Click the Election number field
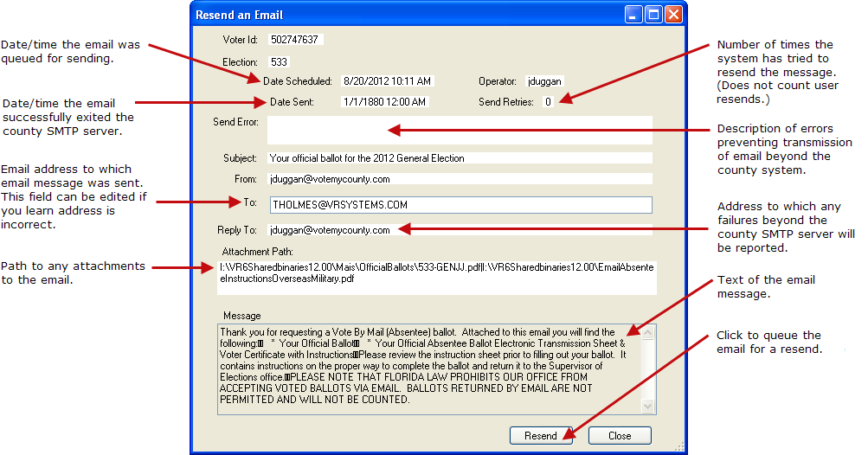This screenshot has width=868, height=455. tap(279, 62)
